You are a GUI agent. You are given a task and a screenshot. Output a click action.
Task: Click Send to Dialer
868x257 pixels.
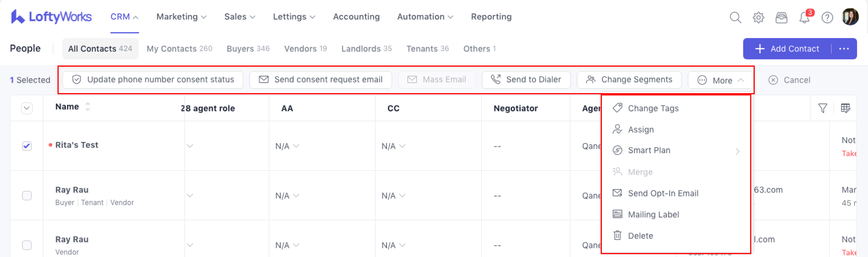coord(526,80)
